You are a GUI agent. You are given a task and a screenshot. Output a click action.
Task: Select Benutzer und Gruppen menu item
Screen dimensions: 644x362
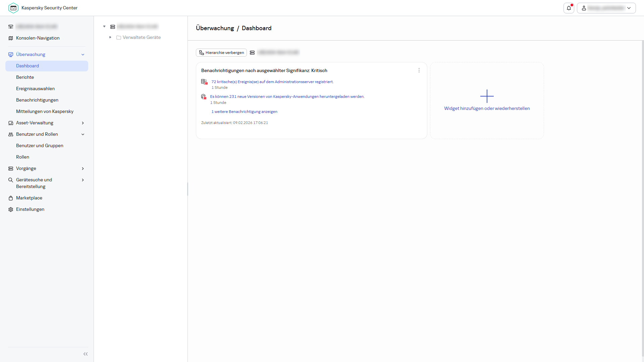[x=40, y=145]
